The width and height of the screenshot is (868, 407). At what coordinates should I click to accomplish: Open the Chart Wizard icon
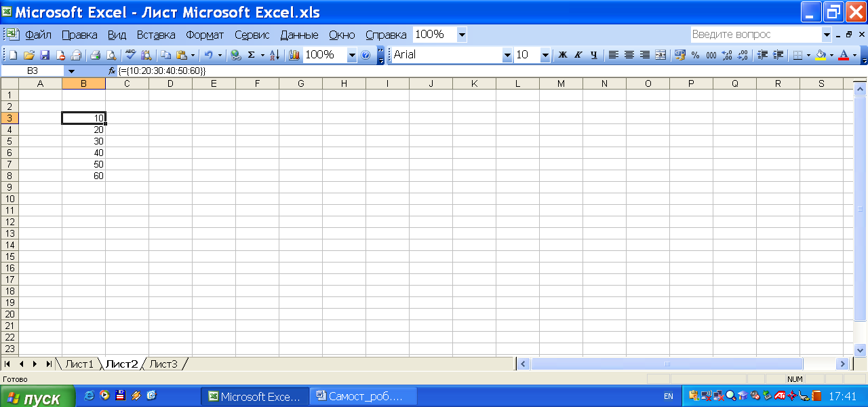click(x=294, y=55)
